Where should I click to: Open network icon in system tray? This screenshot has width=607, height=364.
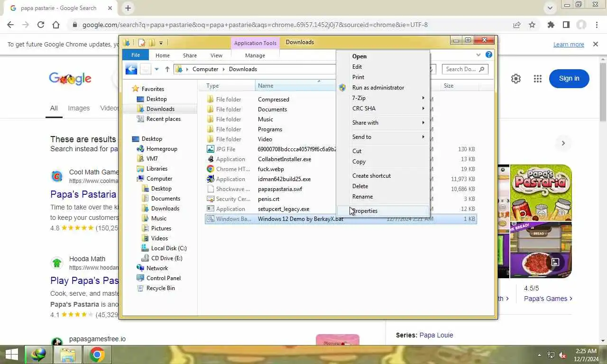click(551, 355)
